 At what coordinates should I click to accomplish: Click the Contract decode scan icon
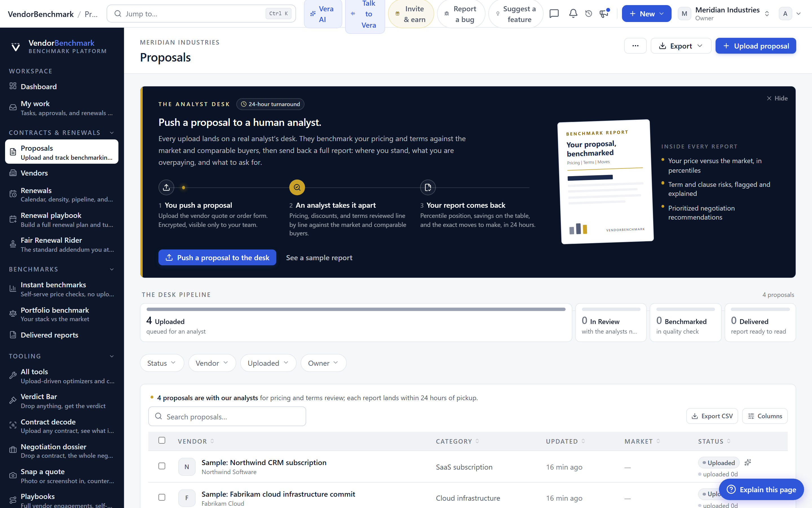click(13, 425)
